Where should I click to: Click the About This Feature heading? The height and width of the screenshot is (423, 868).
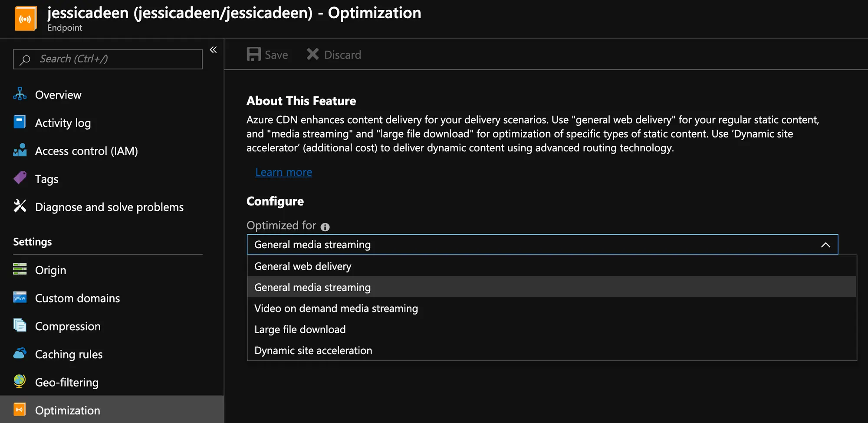[301, 101]
